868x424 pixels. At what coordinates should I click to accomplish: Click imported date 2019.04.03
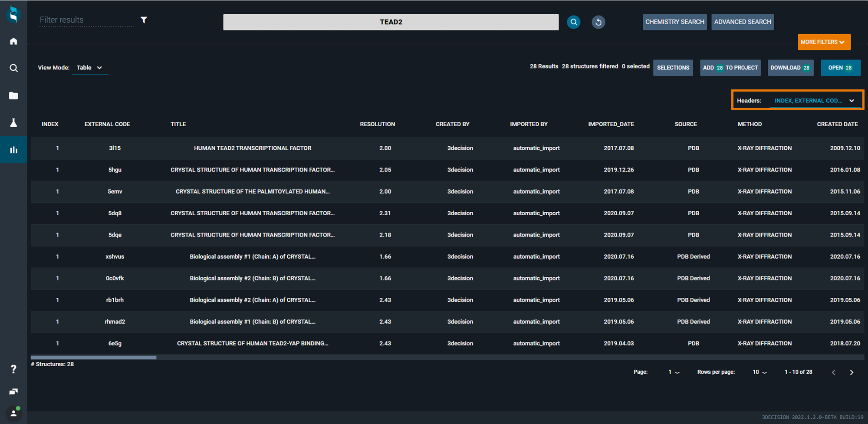[x=618, y=344]
